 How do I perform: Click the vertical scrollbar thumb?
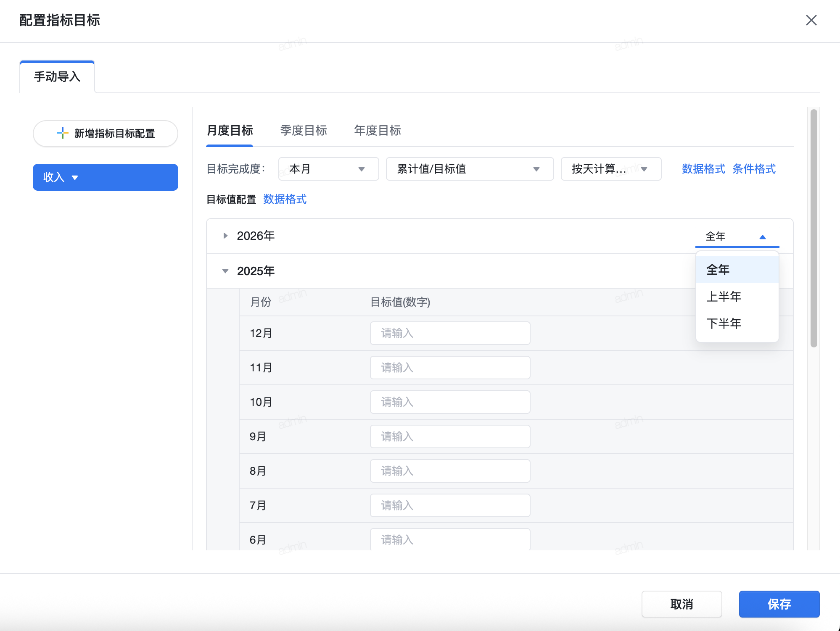[x=814, y=228]
